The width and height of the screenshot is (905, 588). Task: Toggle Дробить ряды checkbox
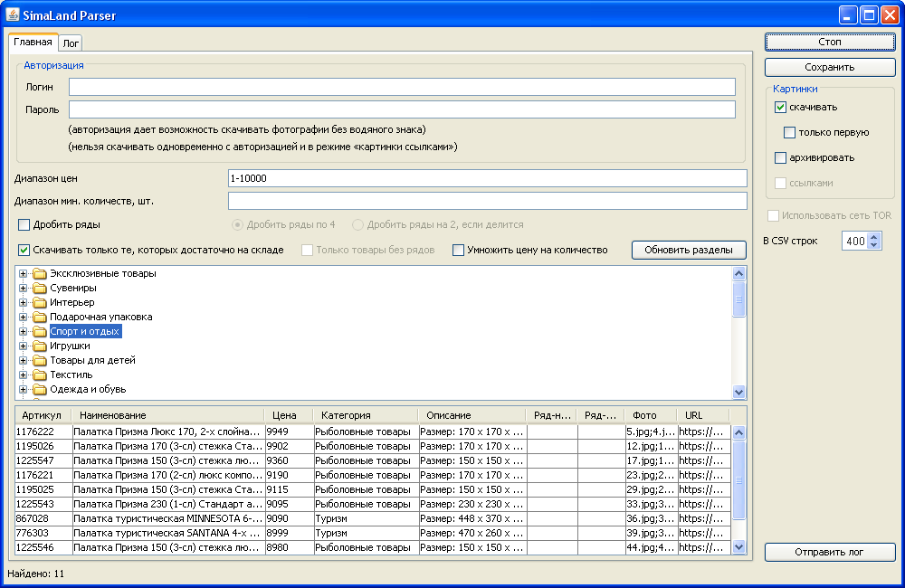[x=24, y=224]
